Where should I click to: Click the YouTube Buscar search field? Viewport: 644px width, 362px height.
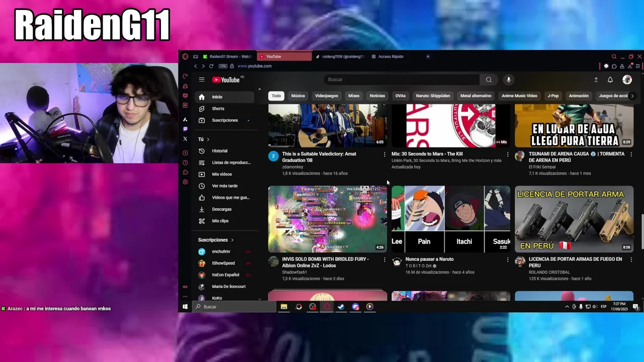pos(401,79)
